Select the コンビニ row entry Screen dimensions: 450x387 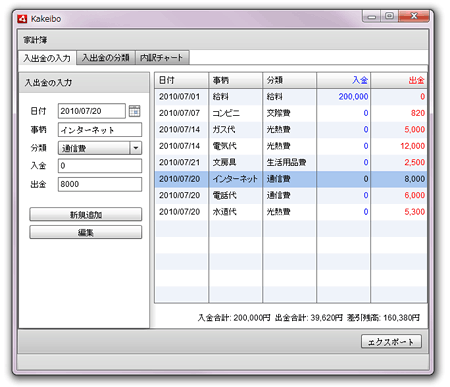pyautogui.click(x=226, y=113)
